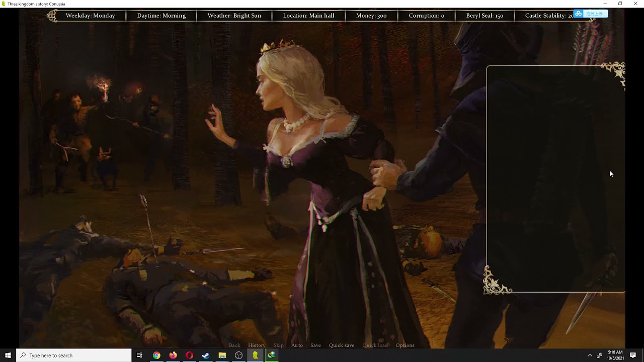Screen dimensions: 644x362
Task: Open the round gray app icon on taskbar
Action: (x=239, y=355)
